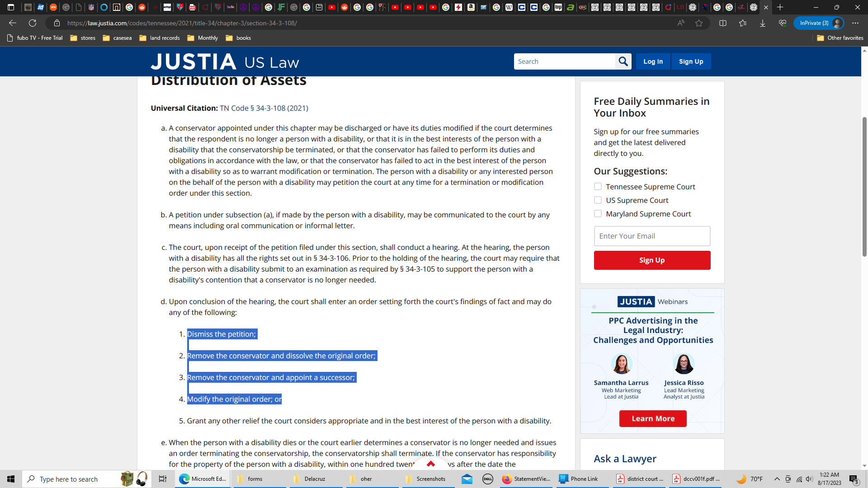868x488 pixels.
Task: Open the Mail app on the taskbar
Action: pyautogui.click(x=467, y=479)
